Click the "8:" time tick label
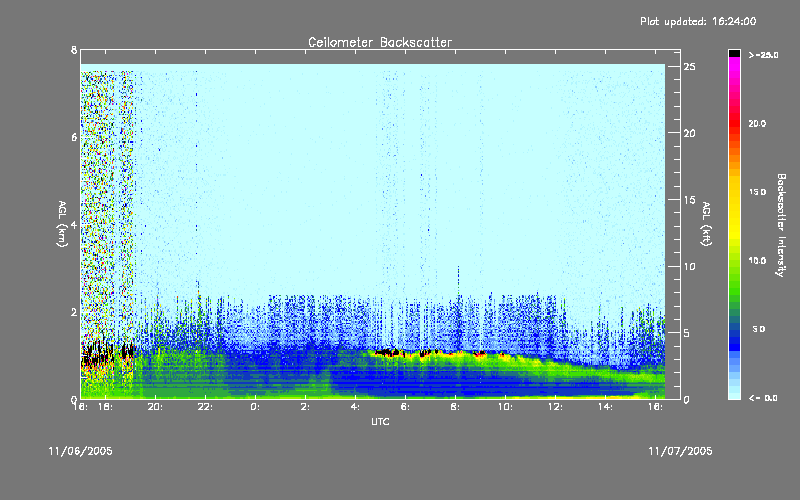800x500 pixels. (455, 407)
